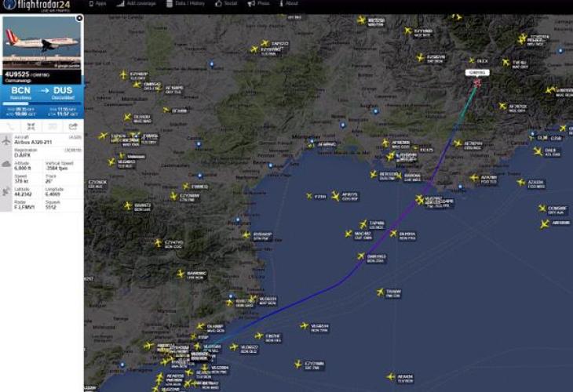Viewport: 573px width, 392px height.
Task: Click the radar dish icon beside Latitude
Action: [6, 191]
